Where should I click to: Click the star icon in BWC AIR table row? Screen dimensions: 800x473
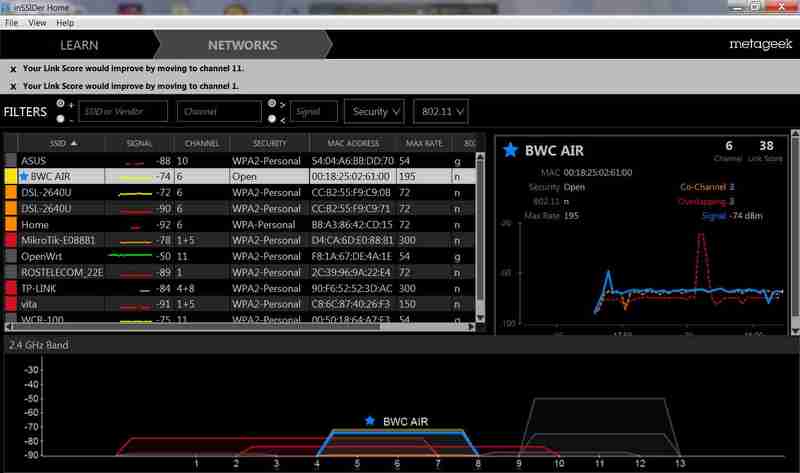[23, 177]
